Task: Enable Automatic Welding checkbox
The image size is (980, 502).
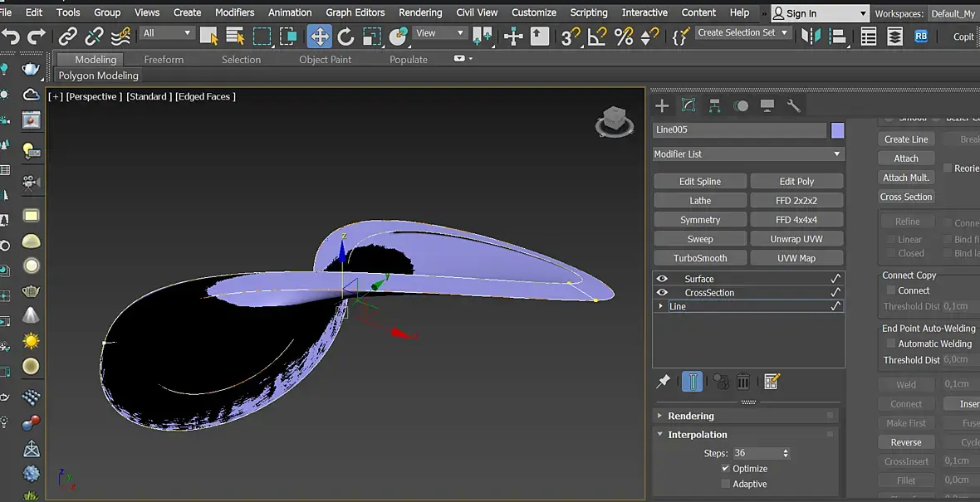Action: point(891,344)
